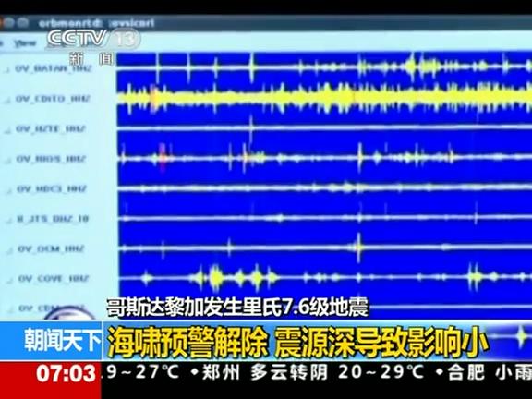Select the OV_COVE_HHZ channel label

54,279
